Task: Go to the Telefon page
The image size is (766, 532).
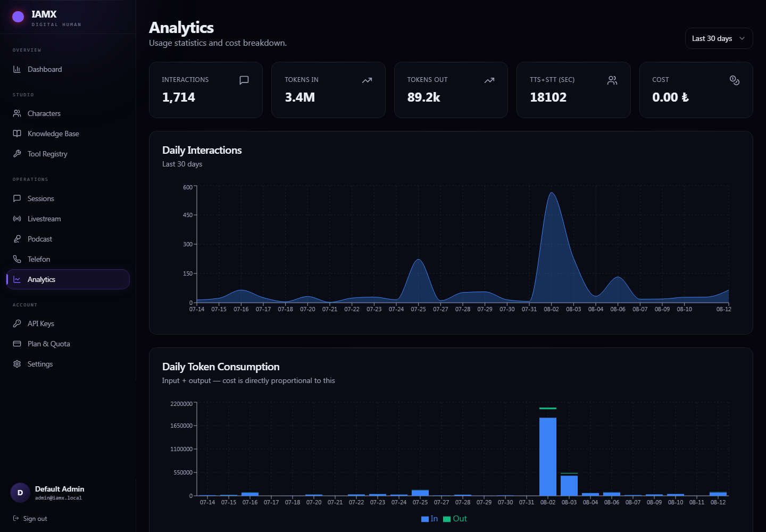Action: click(x=68, y=259)
